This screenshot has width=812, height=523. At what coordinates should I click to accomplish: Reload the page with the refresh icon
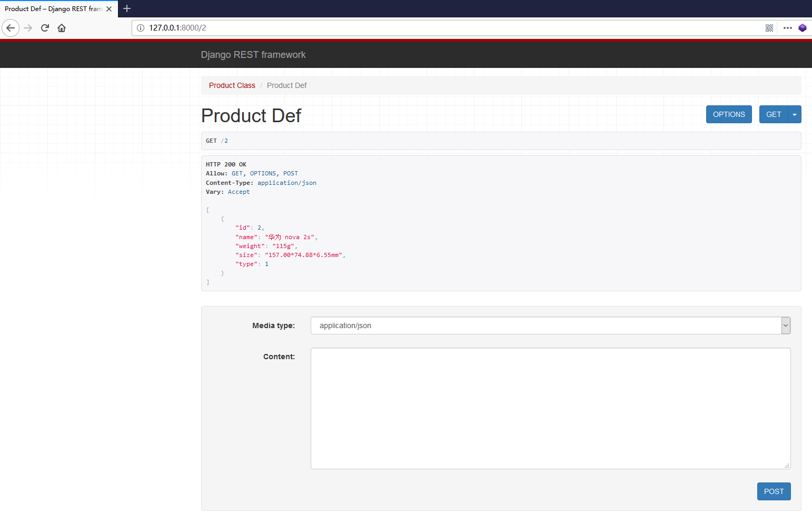(x=45, y=28)
